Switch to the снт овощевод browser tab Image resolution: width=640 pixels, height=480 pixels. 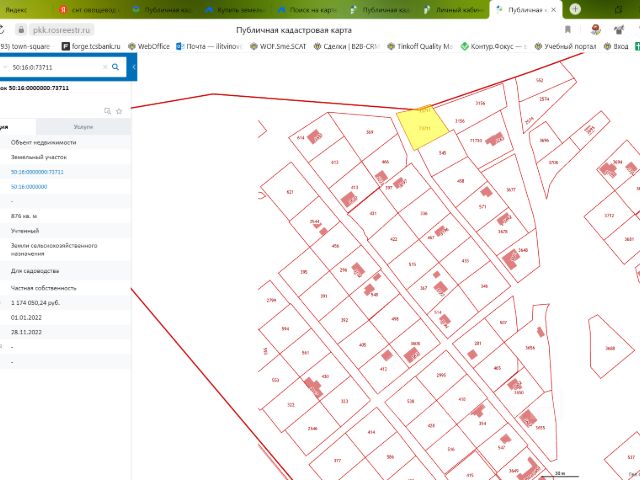point(90,9)
